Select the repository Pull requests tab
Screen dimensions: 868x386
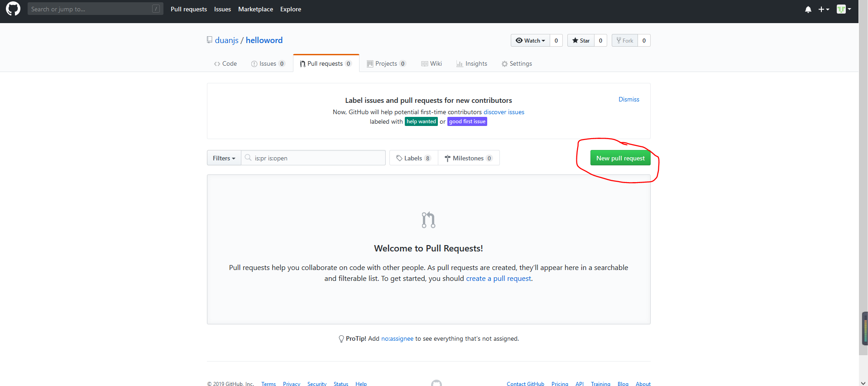(326, 63)
